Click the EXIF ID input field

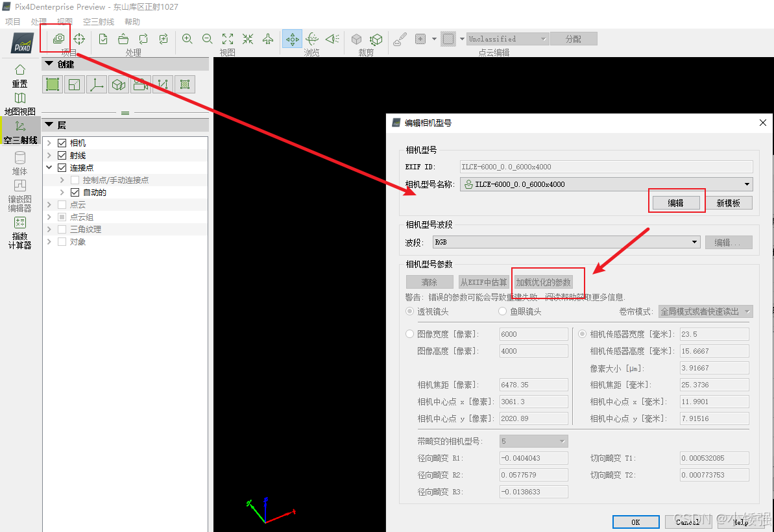coord(606,167)
